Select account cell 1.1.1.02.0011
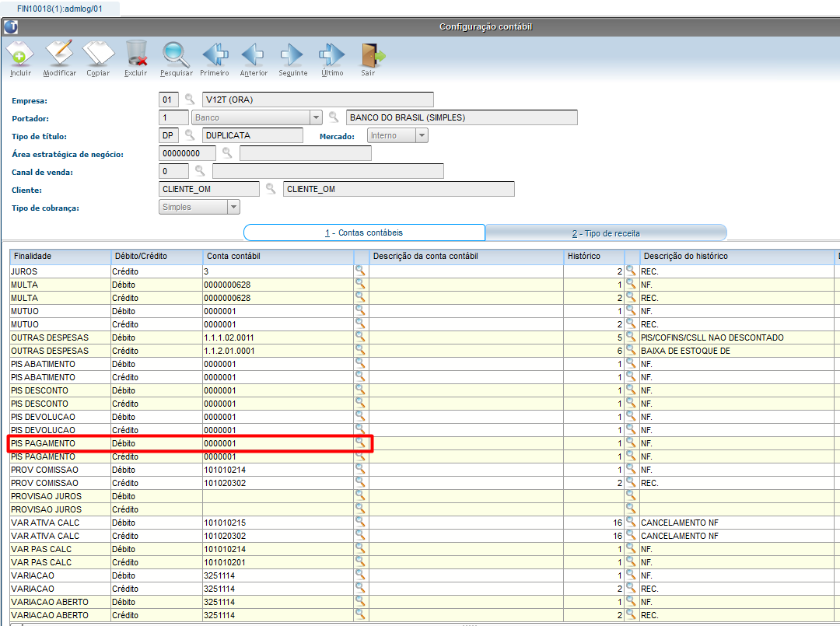The height and width of the screenshot is (626, 840). tap(278, 337)
